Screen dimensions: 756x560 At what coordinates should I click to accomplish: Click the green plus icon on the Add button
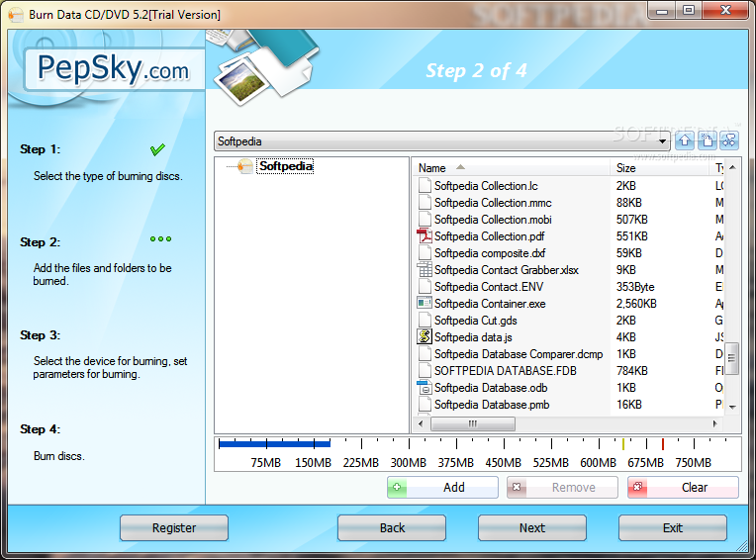click(397, 487)
